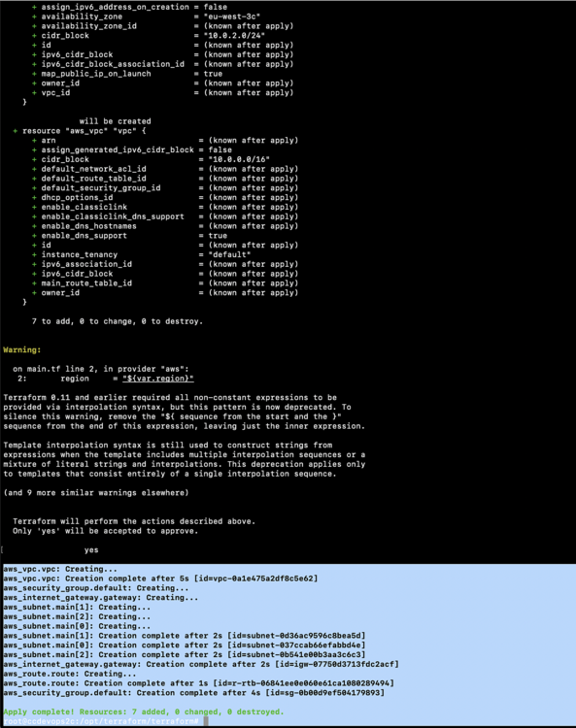Click the map_public_ip_on_launch attribute
The image size is (576, 728).
[96, 74]
